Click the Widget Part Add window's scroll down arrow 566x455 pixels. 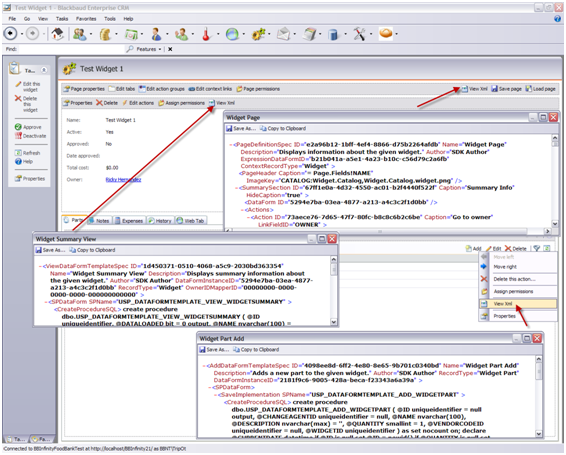click(539, 434)
